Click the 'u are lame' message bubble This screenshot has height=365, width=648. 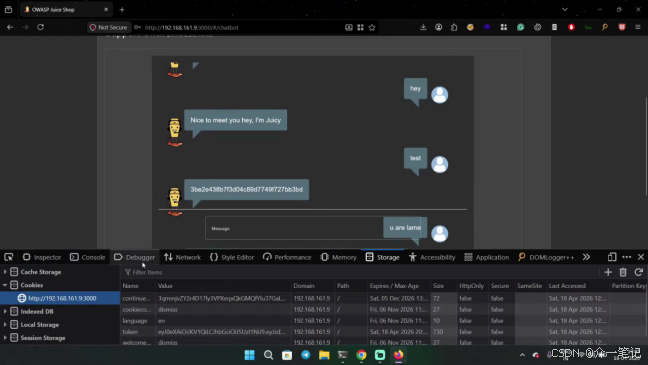(x=405, y=228)
